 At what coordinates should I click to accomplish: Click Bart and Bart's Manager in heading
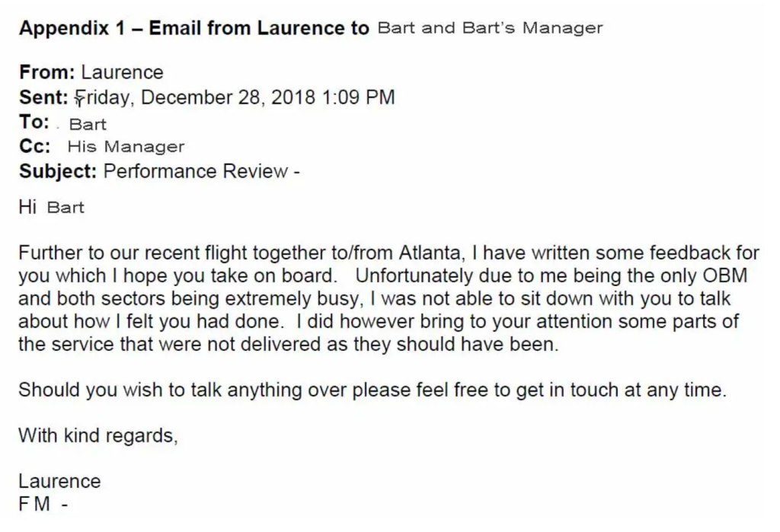(490, 29)
